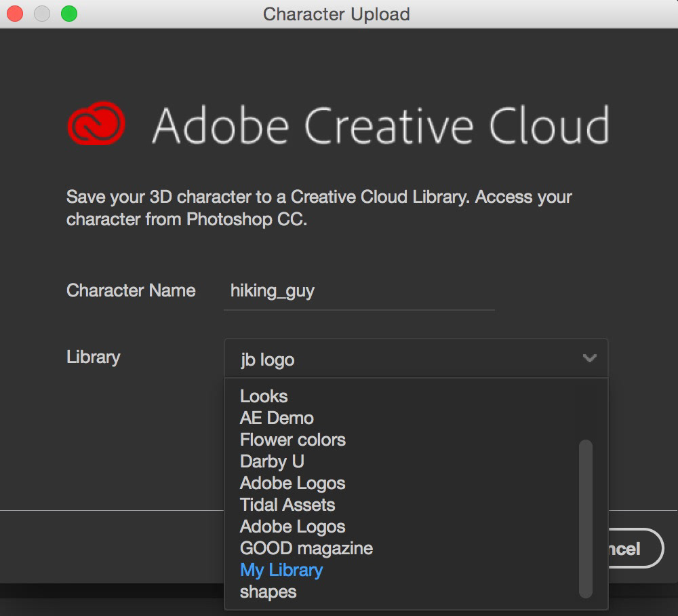The width and height of the screenshot is (678, 616).
Task: Click the partially hidden Cancel button
Action: (x=636, y=548)
